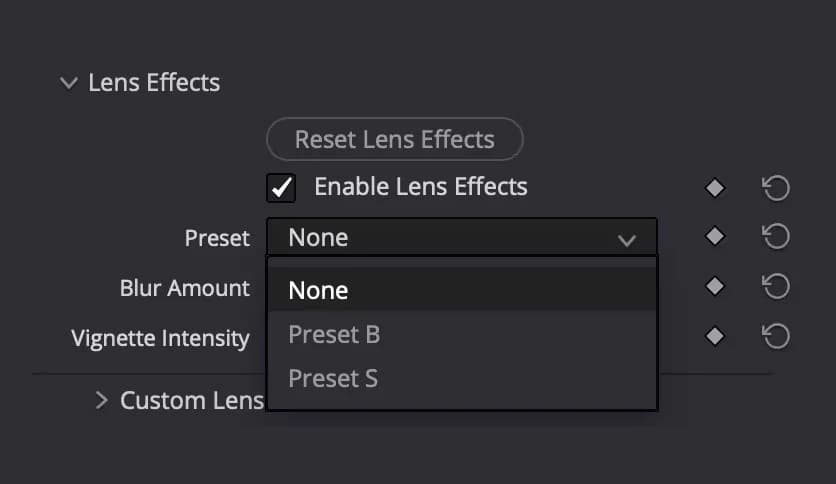Screen dimensions: 836x484
Task: Click the Blur Amount parameter label
Action: (184, 288)
